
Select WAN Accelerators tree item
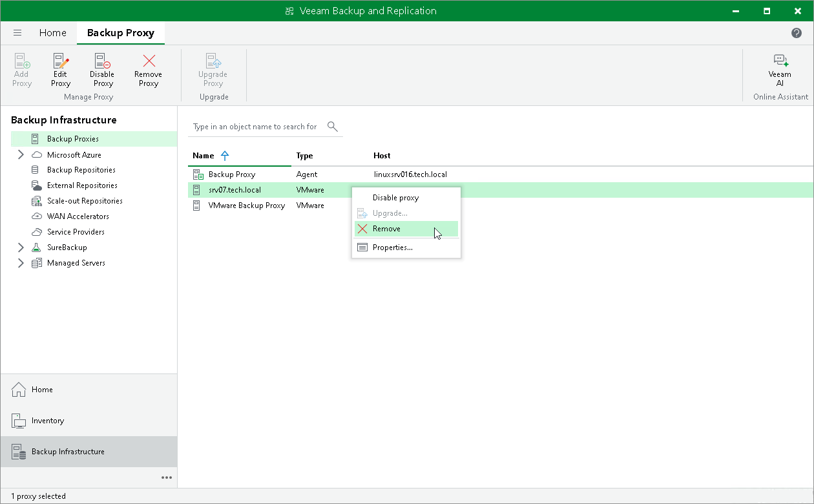(78, 216)
